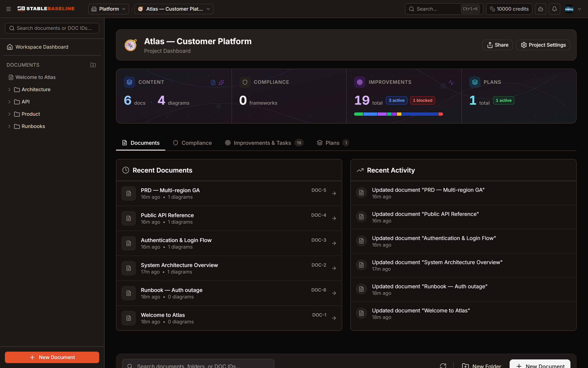
Task: Click DOC-5 identifier label
Action: click(x=319, y=190)
